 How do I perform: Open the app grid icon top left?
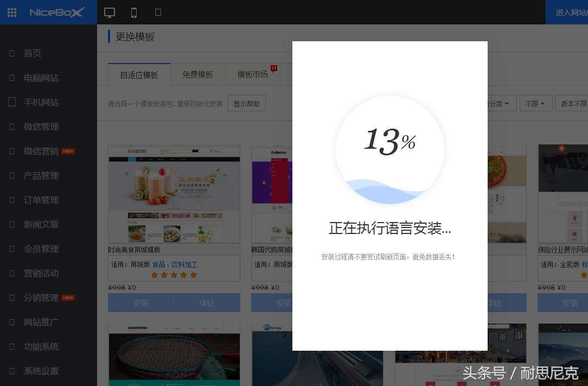11,12
